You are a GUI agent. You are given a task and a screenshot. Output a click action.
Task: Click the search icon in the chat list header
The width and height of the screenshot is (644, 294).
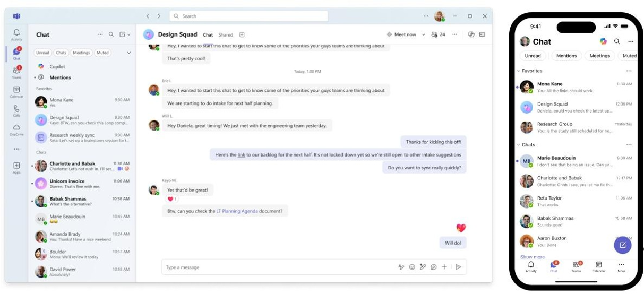click(x=111, y=34)
